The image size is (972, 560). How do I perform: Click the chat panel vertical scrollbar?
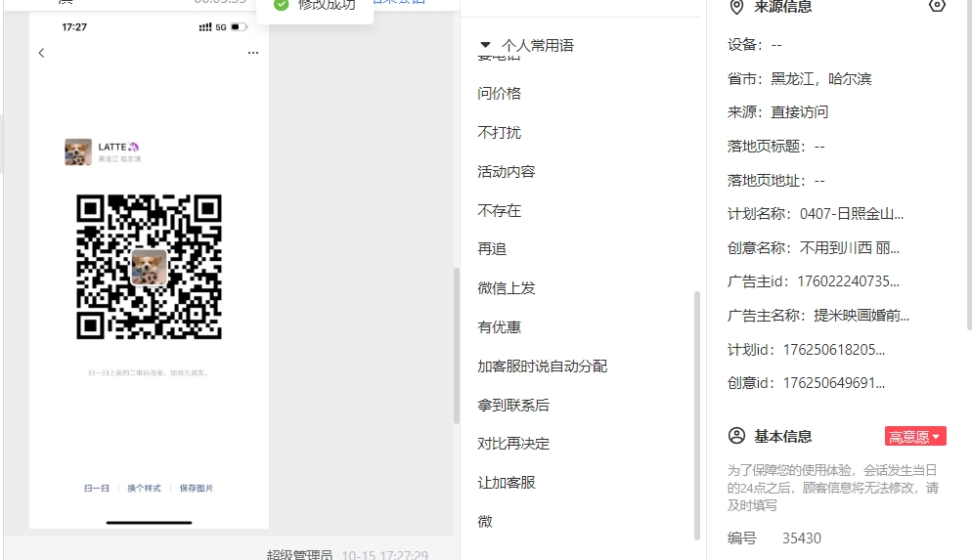click(457, 346)
